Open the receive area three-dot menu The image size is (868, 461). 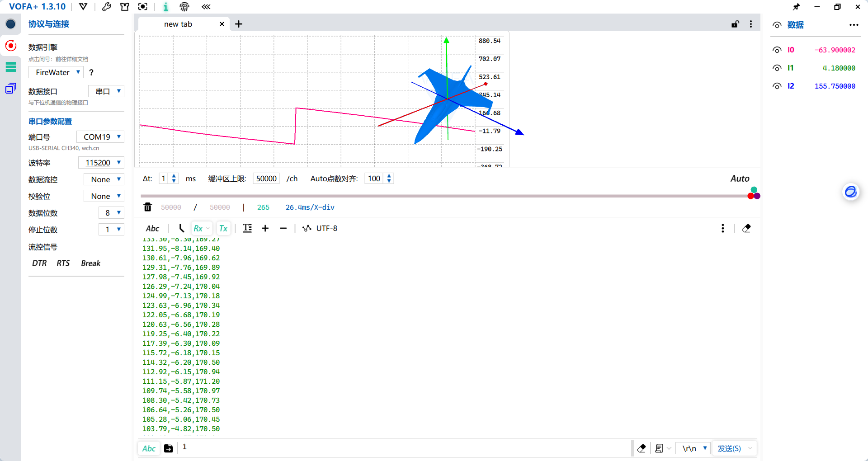(x=723, y=228)
